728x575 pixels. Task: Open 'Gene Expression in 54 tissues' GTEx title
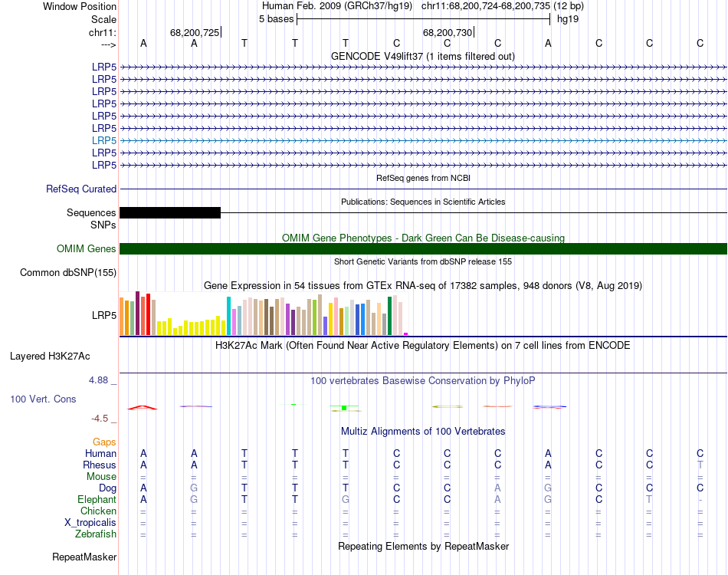pyautogui.click(x=423, y=286)
